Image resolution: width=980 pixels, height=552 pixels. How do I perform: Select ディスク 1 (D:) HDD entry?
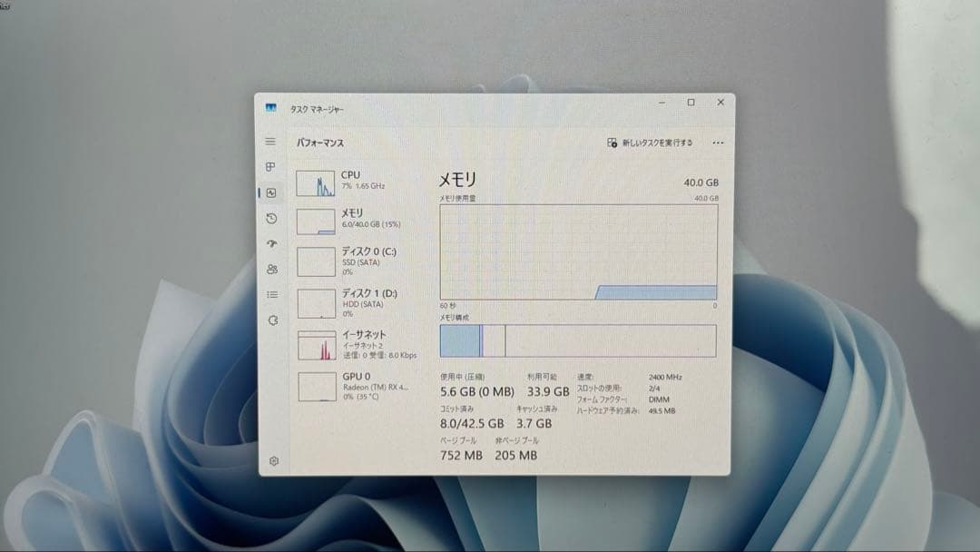pos(356,301)
